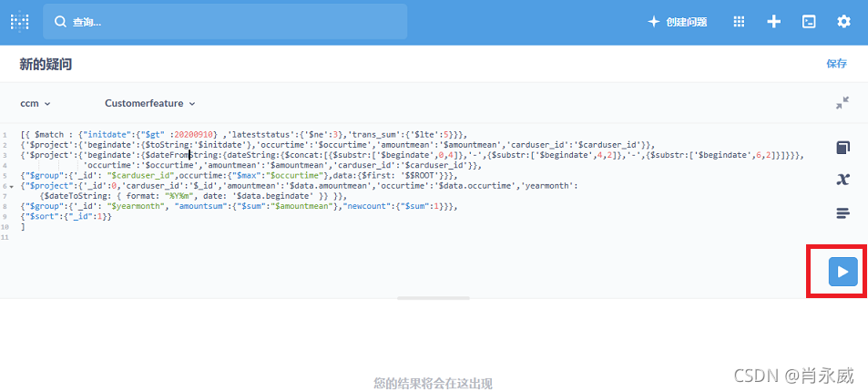This screenshot has width=868, height=392.
Task: Open the data reference book icon
Action: pos(842,148)
